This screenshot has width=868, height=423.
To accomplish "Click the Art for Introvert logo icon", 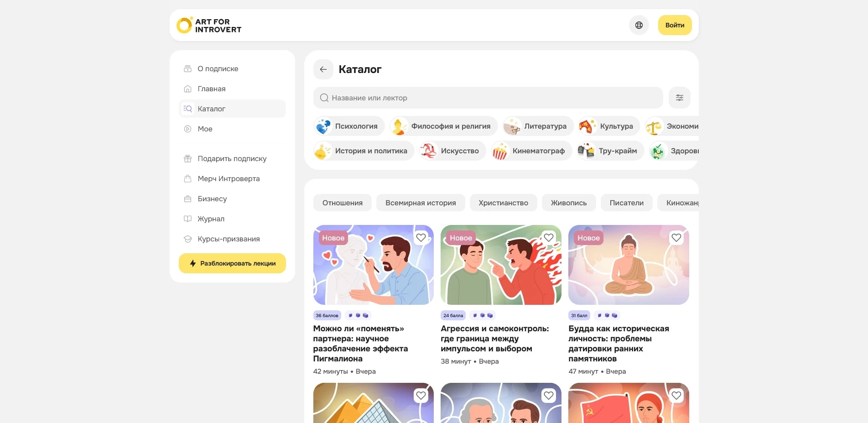I will (184, 25).
